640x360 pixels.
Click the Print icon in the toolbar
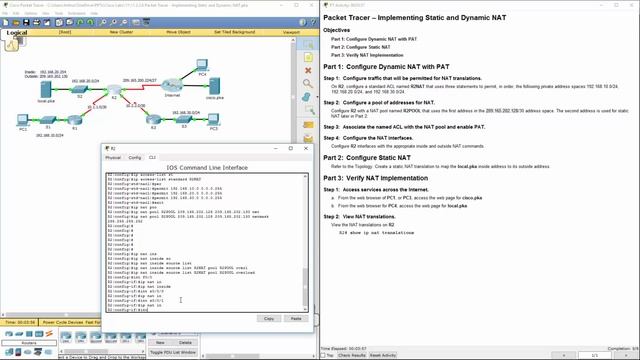click(37, 22)
